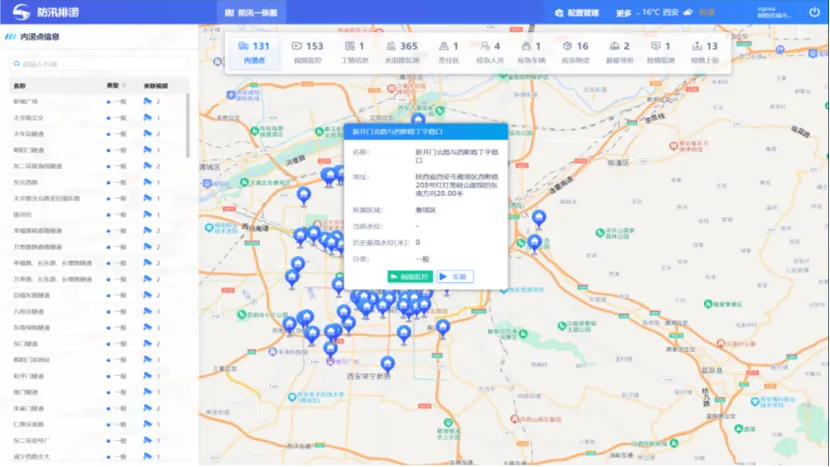Select the 南门隧道 row

pos(98,392)
